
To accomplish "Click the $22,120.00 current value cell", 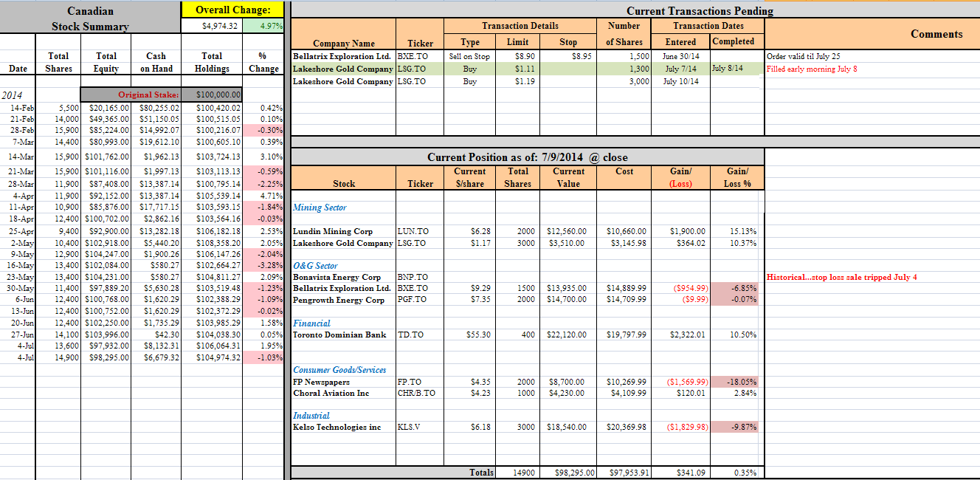I will click(x=567, y=335).
